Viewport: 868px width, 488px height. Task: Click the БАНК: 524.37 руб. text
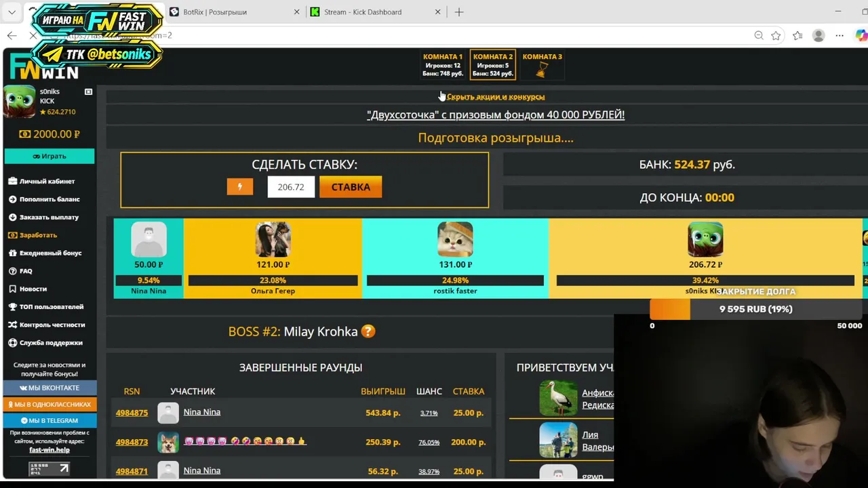(x=687, y=165)
